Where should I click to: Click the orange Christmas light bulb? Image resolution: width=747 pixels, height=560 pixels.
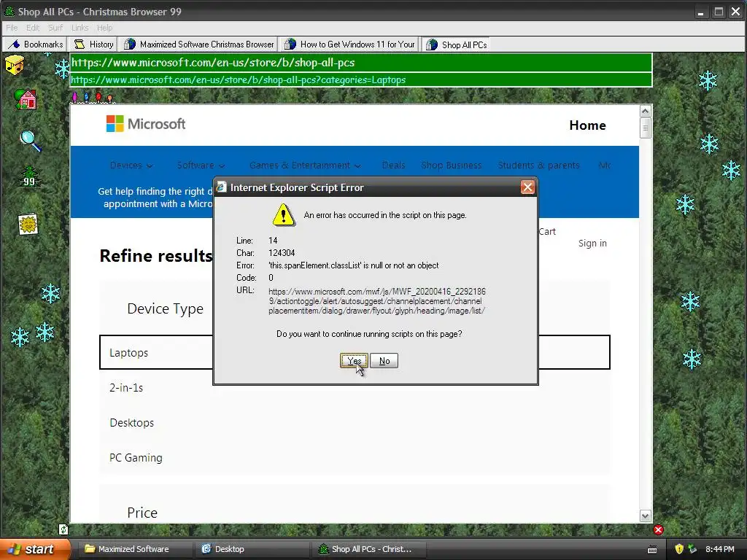click(x=109, y=98)
